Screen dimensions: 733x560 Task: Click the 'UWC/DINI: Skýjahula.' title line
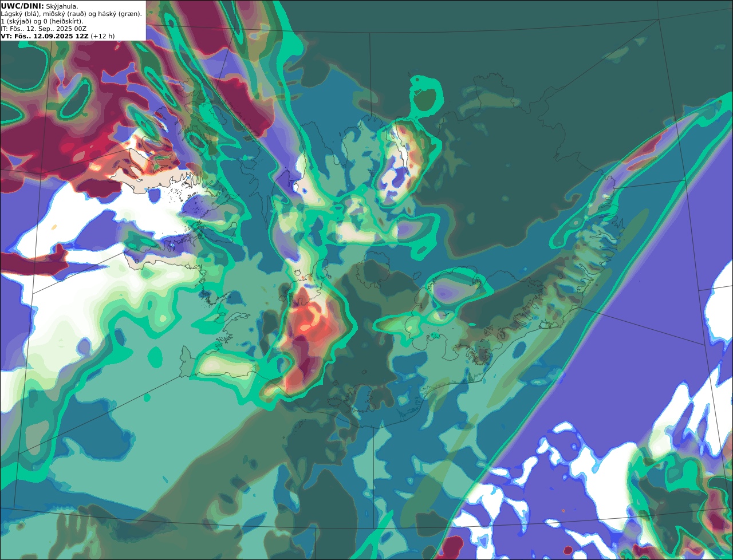pyautogui.click(x=40, y=6)
